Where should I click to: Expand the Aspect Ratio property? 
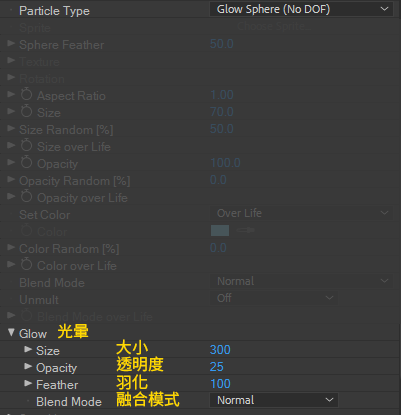(x=11, y=94)
